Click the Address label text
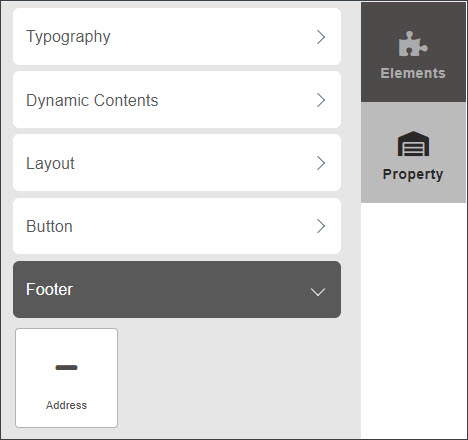The height and width of the screenshot is (440, 468). [66, 405]
